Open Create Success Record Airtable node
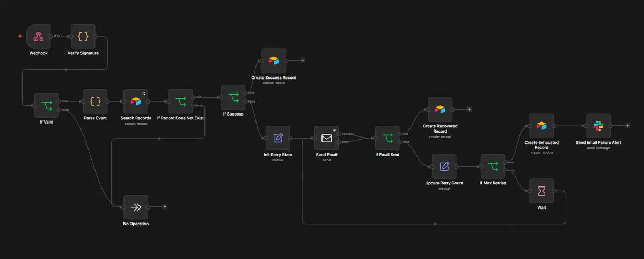The height and width of the screenshot is (259, 644). tap(274, 61)
